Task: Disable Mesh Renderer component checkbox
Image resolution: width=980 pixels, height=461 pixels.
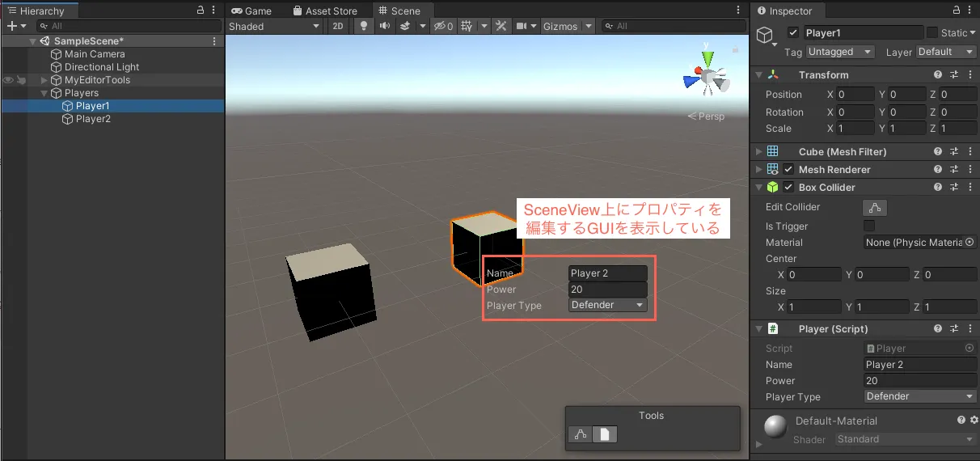Action: [x=788, y=169]
